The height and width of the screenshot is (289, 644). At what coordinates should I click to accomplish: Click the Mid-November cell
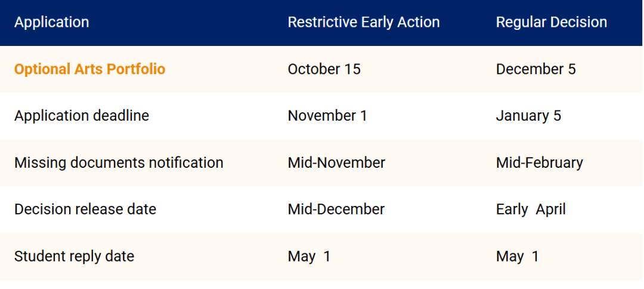coord(336,163)
